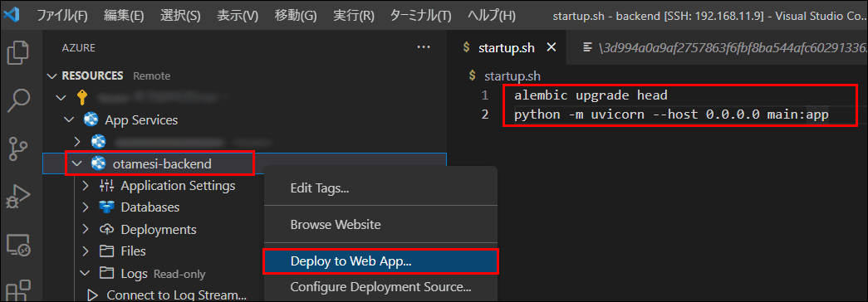This screenshot has height=302, width=868.
Task: Close the startup.sh tab
Action: click(x=551, y=47)
